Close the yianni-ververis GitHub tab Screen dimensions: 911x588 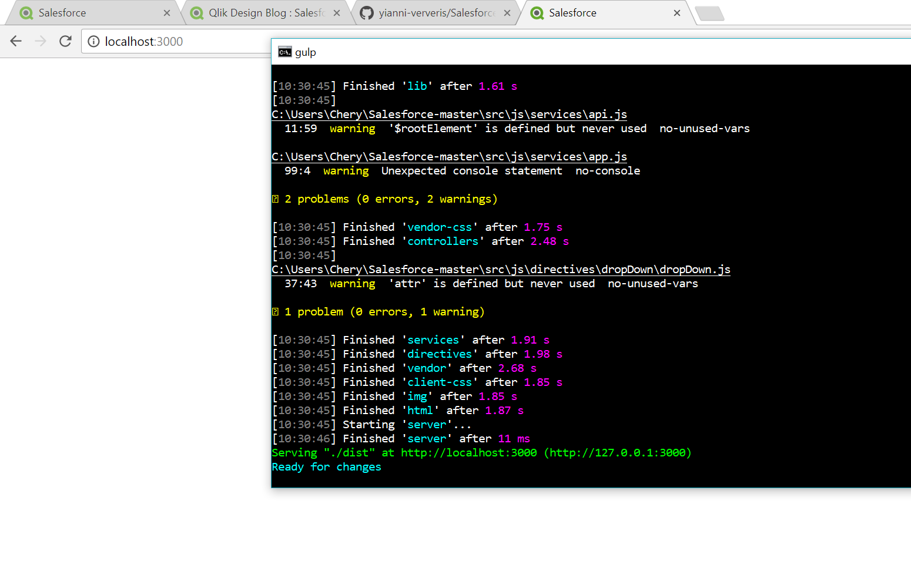point(507,13)
